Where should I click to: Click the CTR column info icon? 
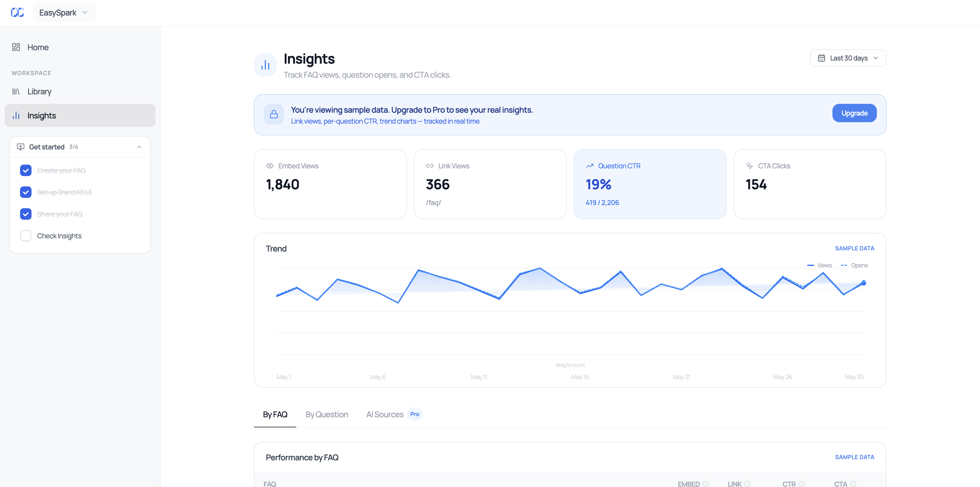click(x=801, y=484)
